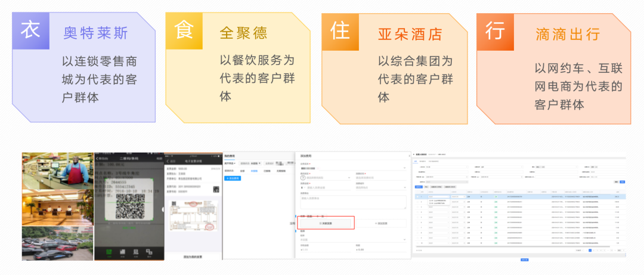
Task: Click 以餐饮服务为代表的客户群体 description
Action: pyautogui.click(x=257, y=78)
